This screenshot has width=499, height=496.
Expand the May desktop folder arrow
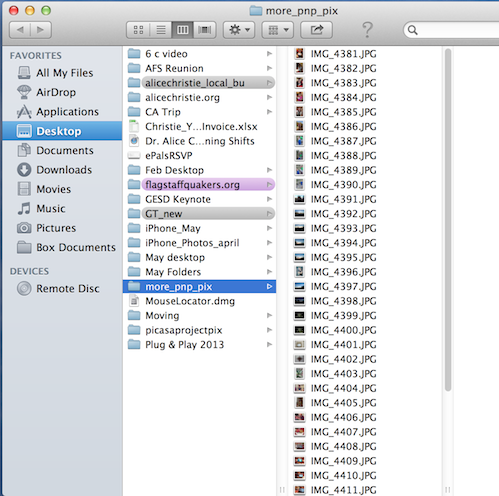269,257
